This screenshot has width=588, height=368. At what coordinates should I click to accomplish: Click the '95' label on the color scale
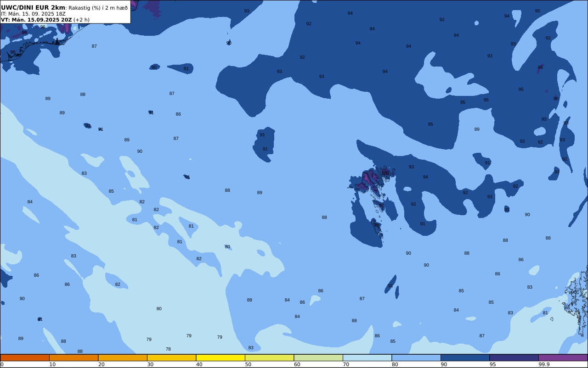[492, 364]
